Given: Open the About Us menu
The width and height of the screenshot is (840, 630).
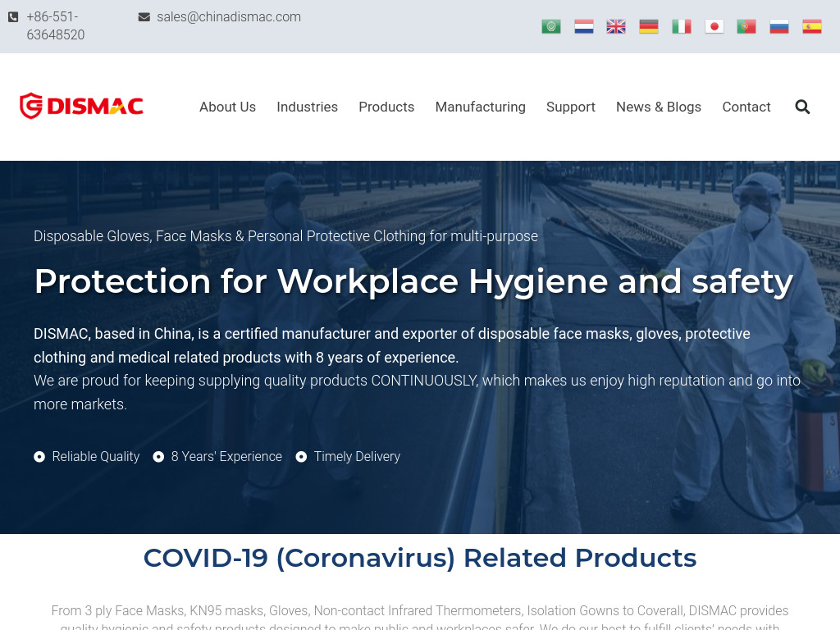Looking at the screenshot, I should click(228, 107).
